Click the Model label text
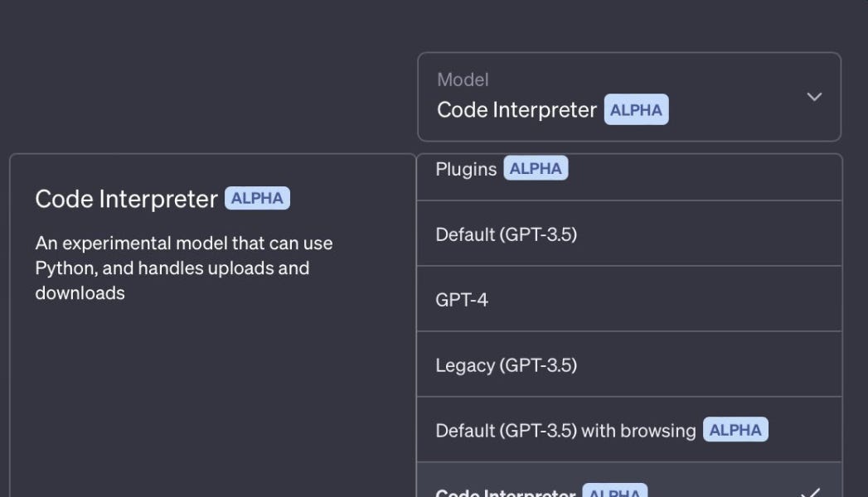Image resolution: width=868 pixels, height=497 pixels. point(463,80)
